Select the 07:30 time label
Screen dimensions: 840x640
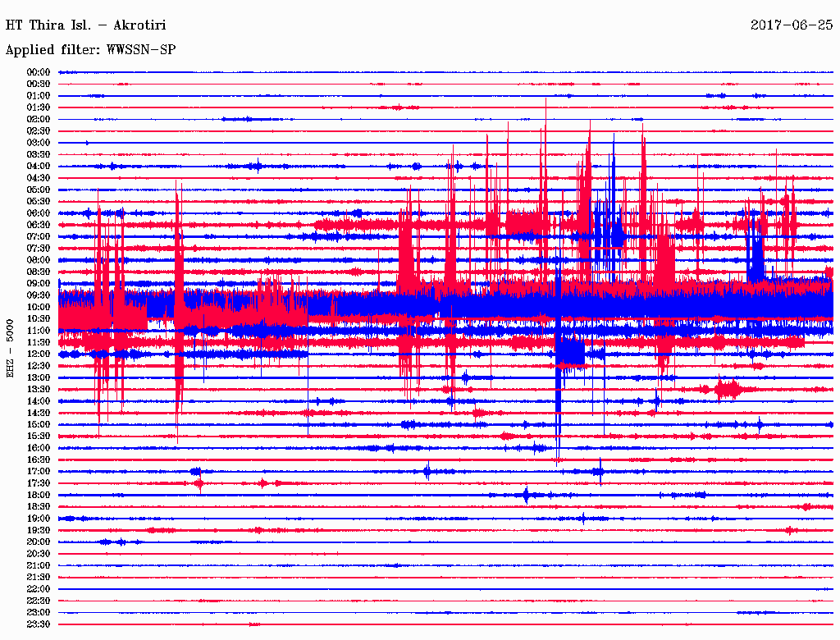(38, 249)
